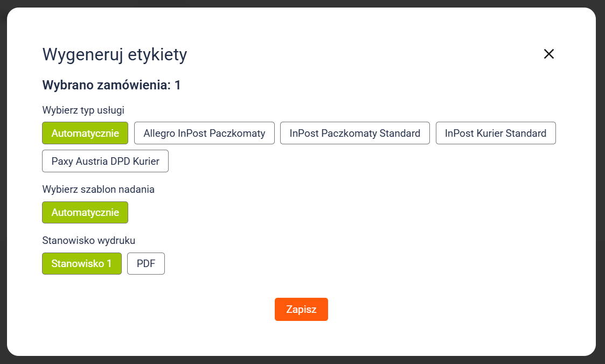Click the Wybierz szablon nadania label
This screenshot has height=364, width=605.
(x=98, y=189)
